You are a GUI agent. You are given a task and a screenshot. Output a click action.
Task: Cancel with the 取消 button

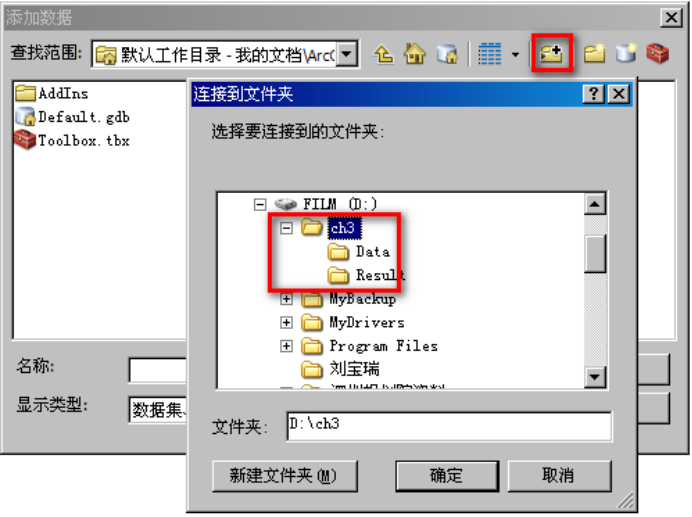tap(559, 475)
